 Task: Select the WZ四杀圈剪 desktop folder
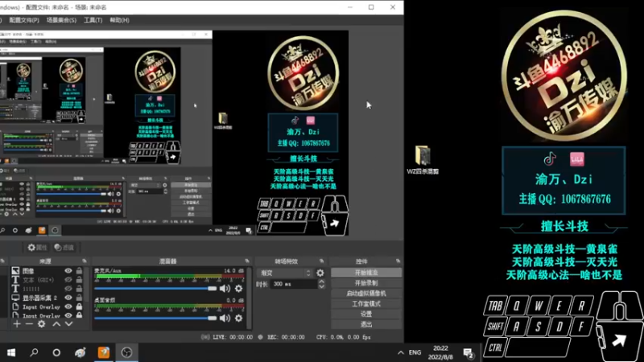pyautogui.click(x=423, y=160)
